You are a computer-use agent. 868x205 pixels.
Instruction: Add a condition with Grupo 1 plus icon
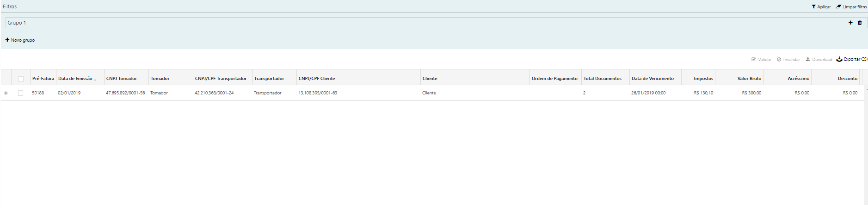click(x=850, y=23)
